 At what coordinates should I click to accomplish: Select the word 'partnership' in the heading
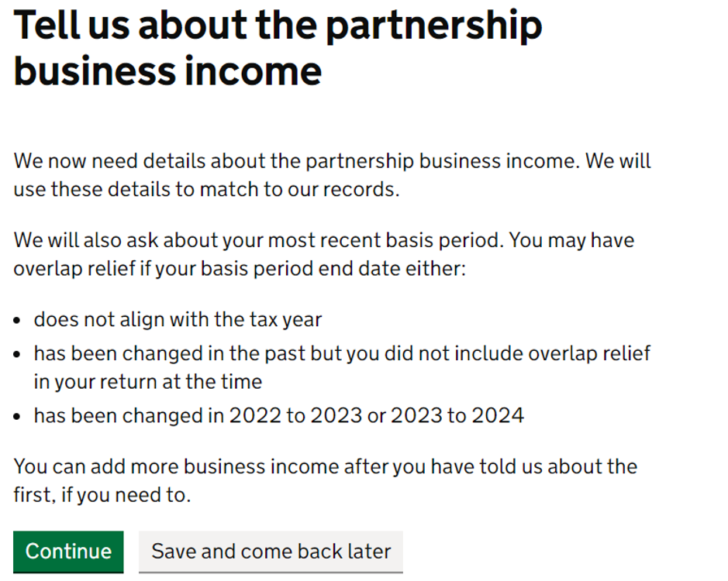tap(433, 26)
